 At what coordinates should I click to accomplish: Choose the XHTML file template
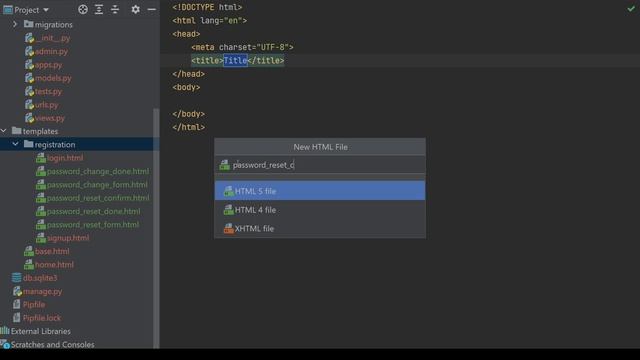coord(320,229)
